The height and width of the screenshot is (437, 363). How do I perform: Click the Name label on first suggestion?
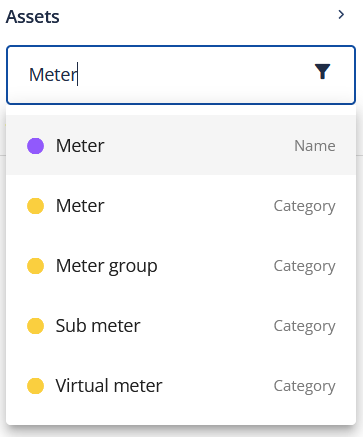pos(315,146)
